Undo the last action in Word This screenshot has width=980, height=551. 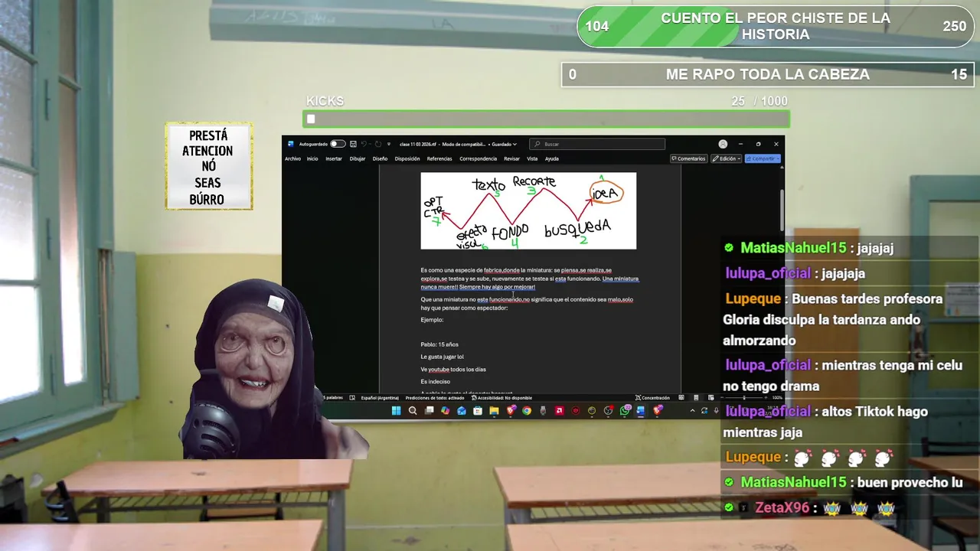click(364, 144)
